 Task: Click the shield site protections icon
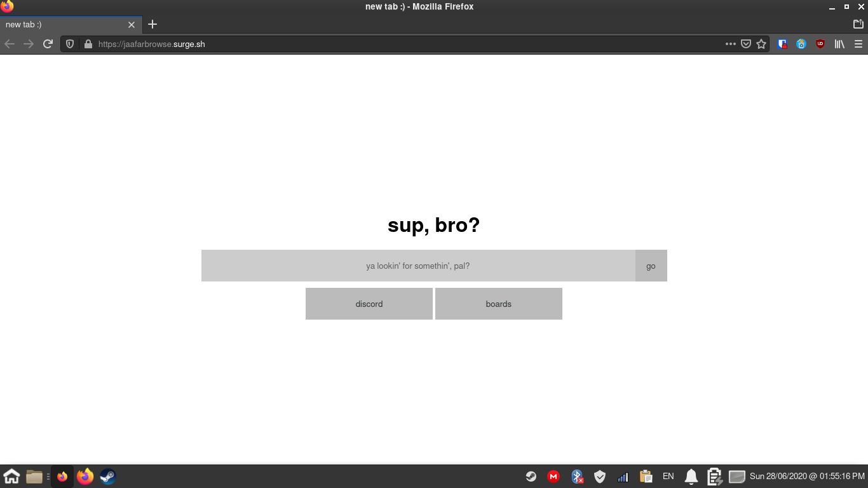click(70, 44)
